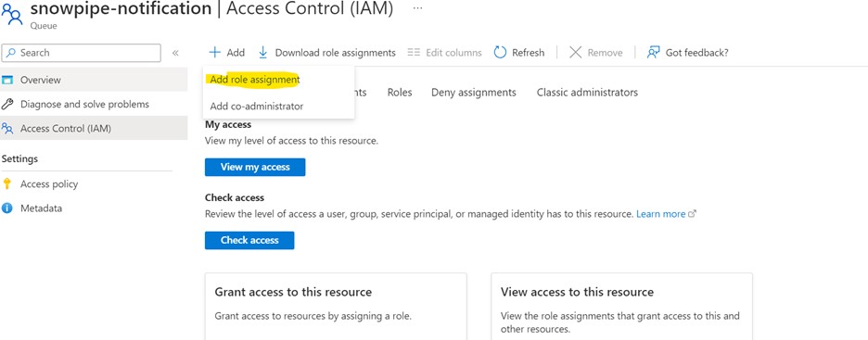Click the Download role assignments arrow icon
Viewport: 868px width, 340px height.
(263, 53)
